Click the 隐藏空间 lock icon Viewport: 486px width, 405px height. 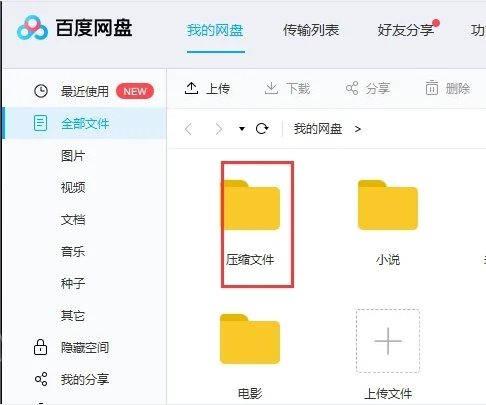pyautogui.click(x=40, y=347)
